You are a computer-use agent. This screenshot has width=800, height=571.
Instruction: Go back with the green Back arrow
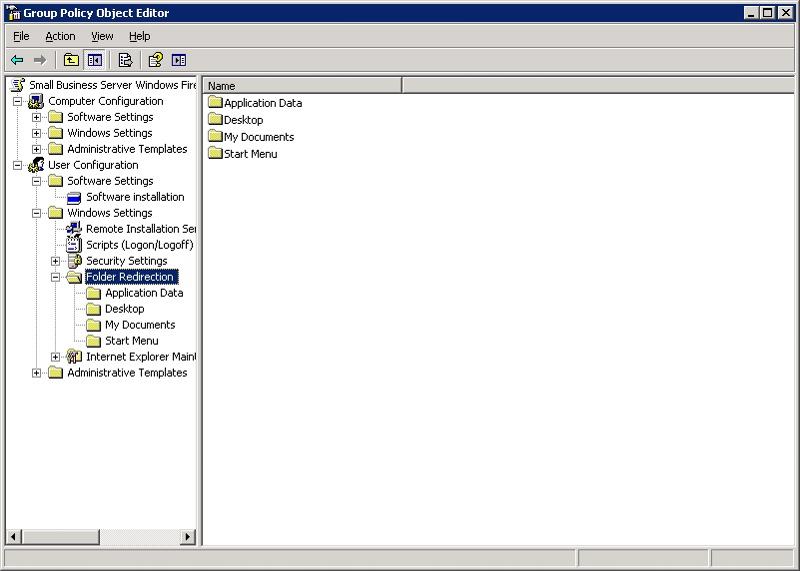coord(17,60)
